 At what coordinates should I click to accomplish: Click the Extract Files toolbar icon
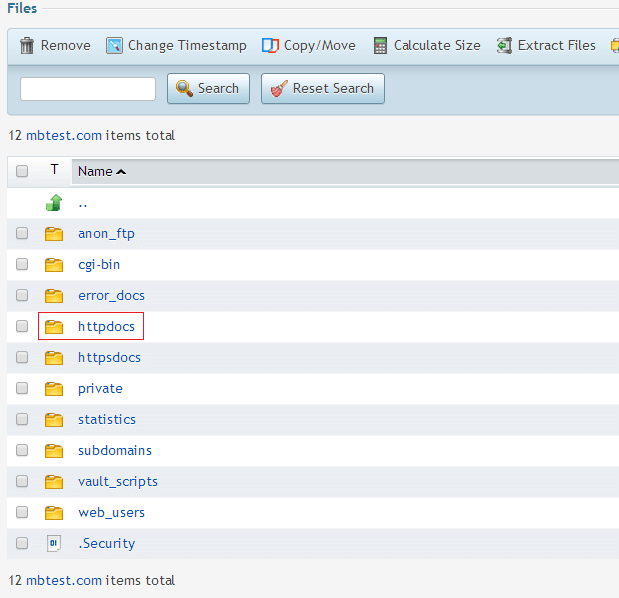[505, 45]
